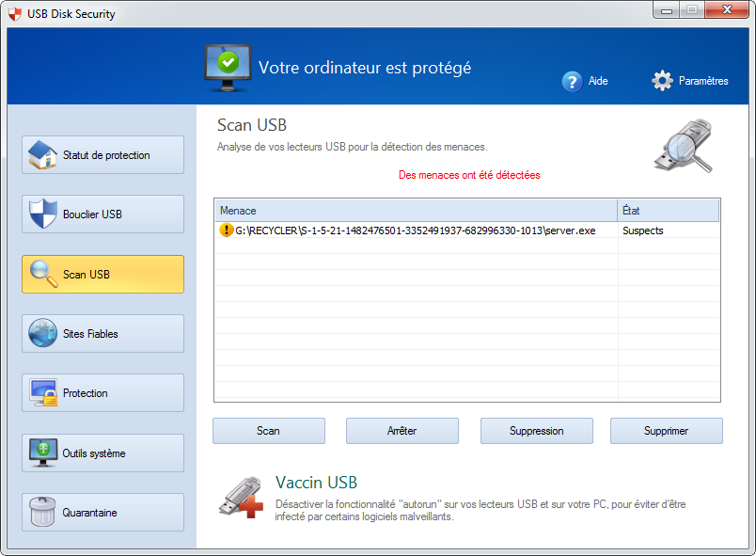Click the warning icon beside server.exe

(226, 230)
